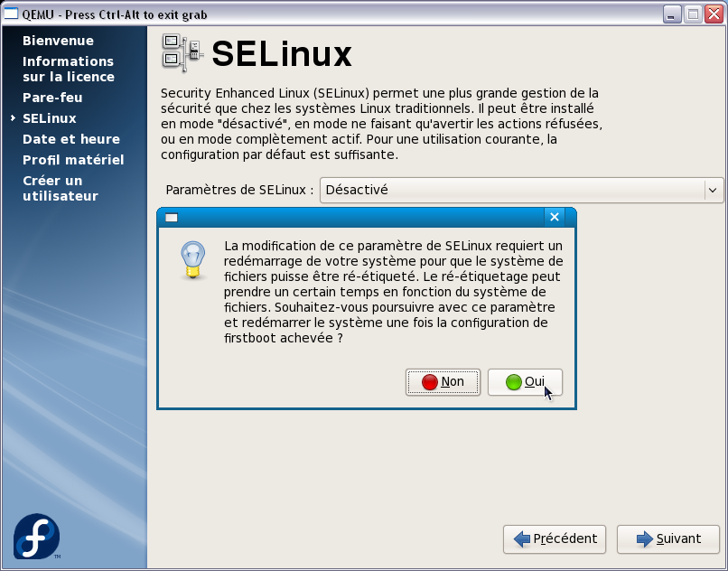The width and height of the screenshot is (728, 571).
Task: Click the SELinux network header icon
Action: [182, 53]
